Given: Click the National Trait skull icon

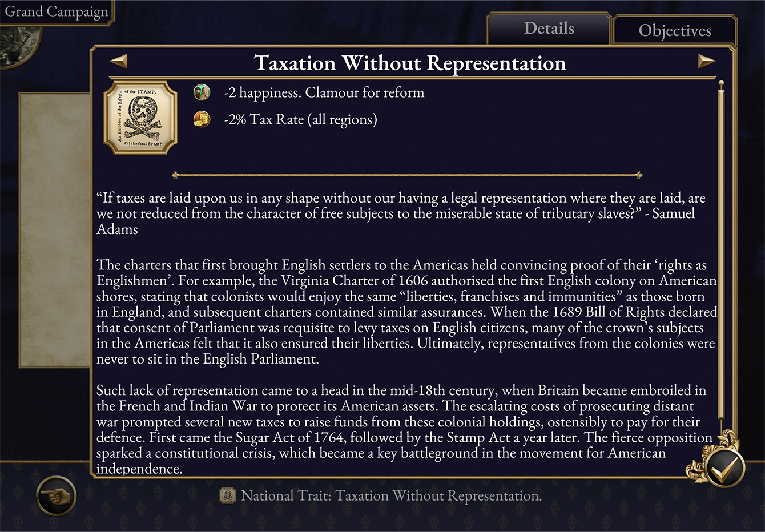Looking at the screenshot, I should [x=228, y=495].
